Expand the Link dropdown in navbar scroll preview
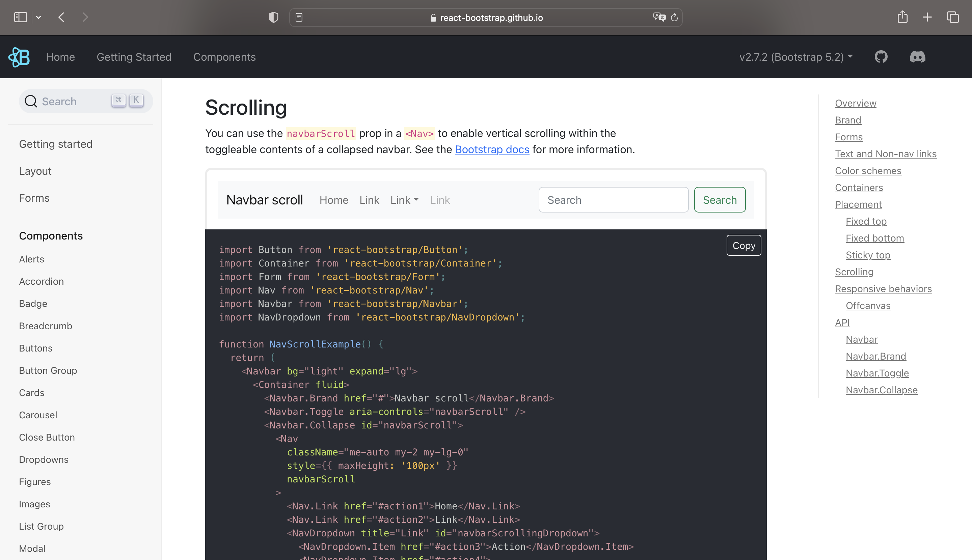972x560 pixels. click(x=403, y=200)
